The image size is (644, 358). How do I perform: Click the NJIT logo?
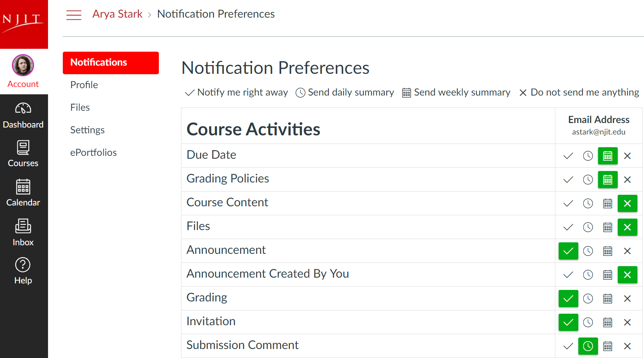(x=24, y=24)
